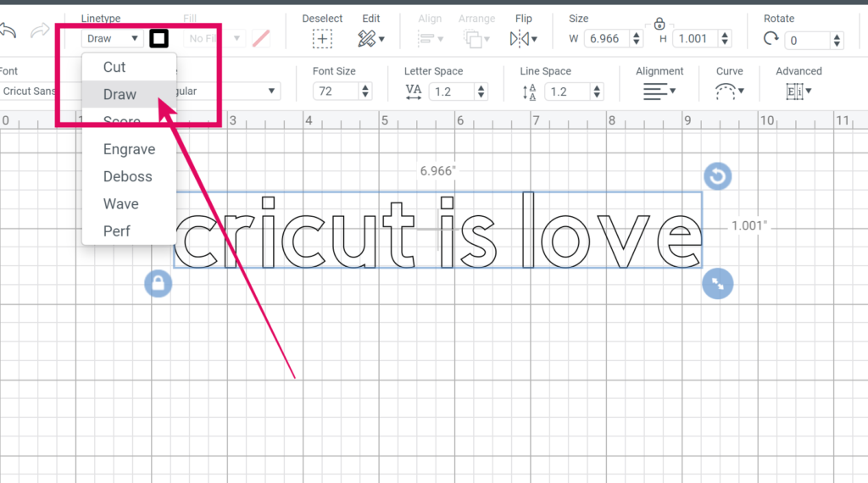This screenshot has width=868, height=483.
Task: Decrease line spacing with the down stepper
Action: 597,95
